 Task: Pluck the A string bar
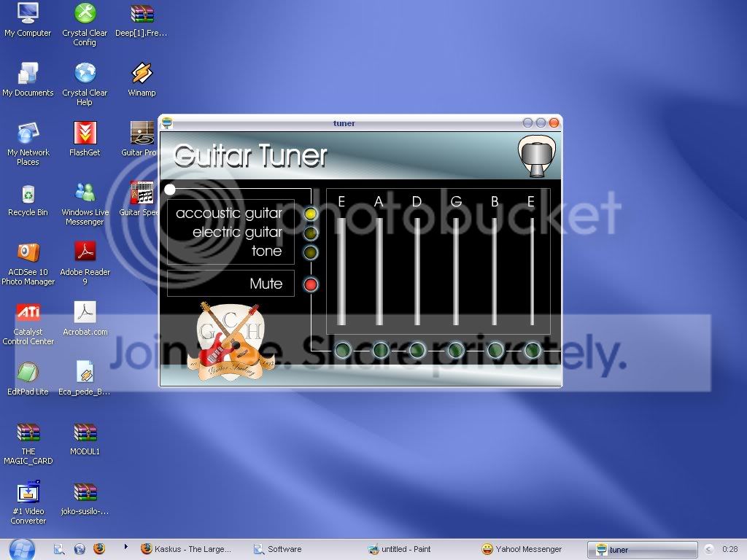click(x=379, y=271)
